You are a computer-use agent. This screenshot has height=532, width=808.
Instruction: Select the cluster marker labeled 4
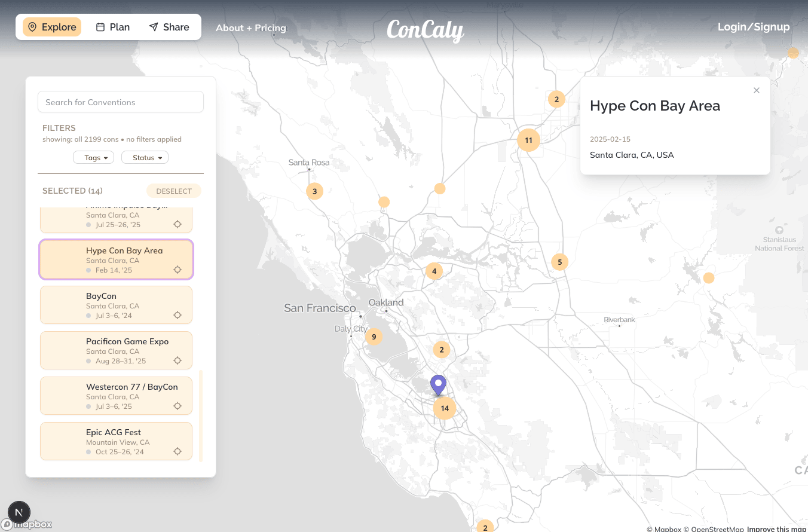point(434,271)
